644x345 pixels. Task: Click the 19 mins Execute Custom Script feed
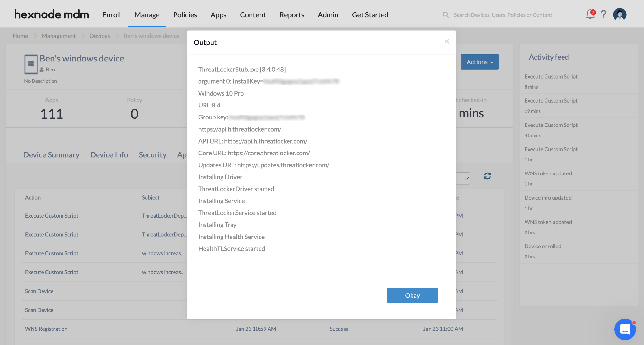tap(579, 106)
